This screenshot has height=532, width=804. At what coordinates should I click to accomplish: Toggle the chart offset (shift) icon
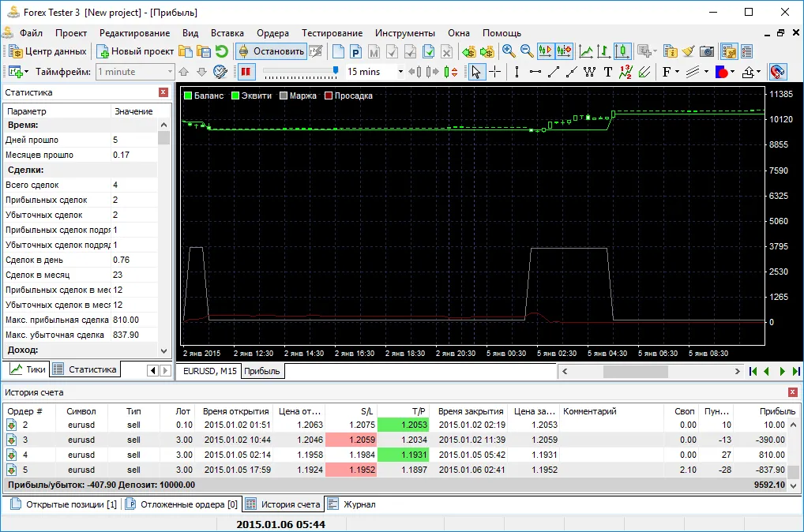coord(564,51)
